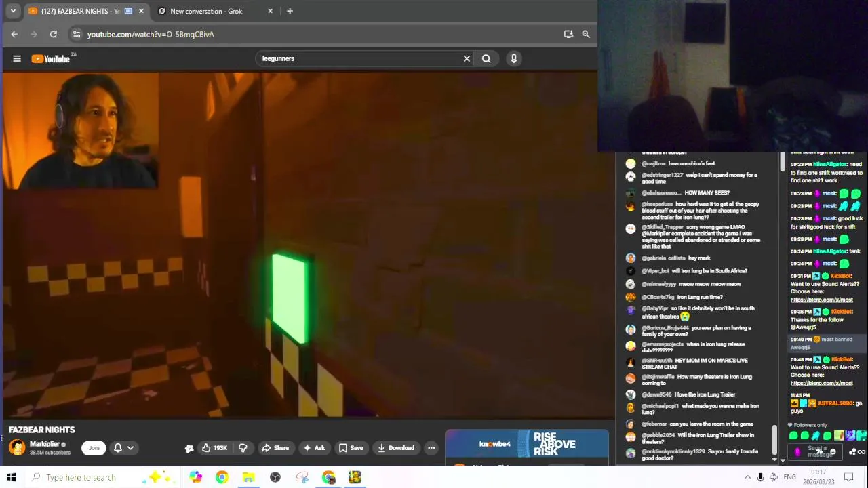Show hidden system tray icons chevron
Viewport: 868px width, 488px height.
point(747,477)
